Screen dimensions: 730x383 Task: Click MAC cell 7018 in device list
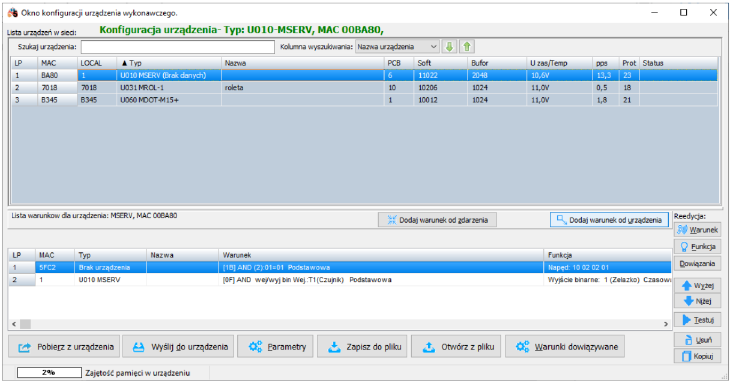[x=57, y=87]
